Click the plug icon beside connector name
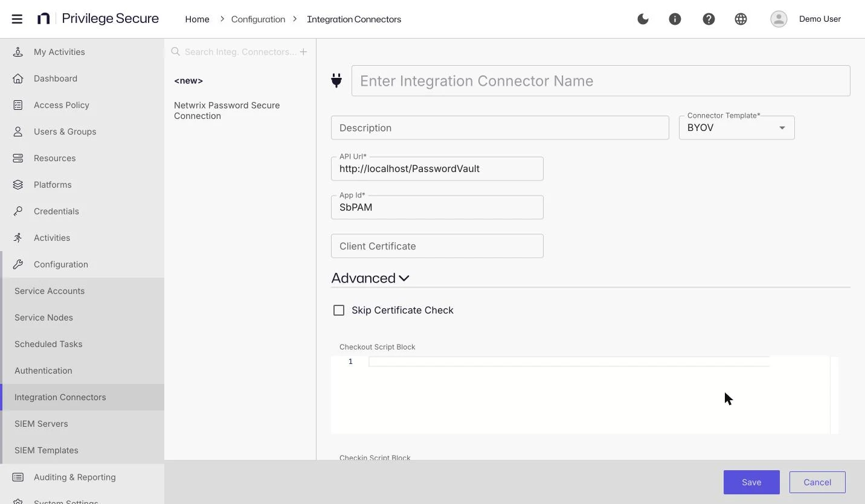 pos(336,80)
